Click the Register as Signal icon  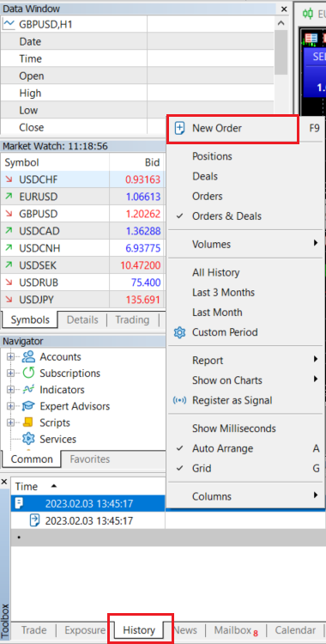(180, 400)
